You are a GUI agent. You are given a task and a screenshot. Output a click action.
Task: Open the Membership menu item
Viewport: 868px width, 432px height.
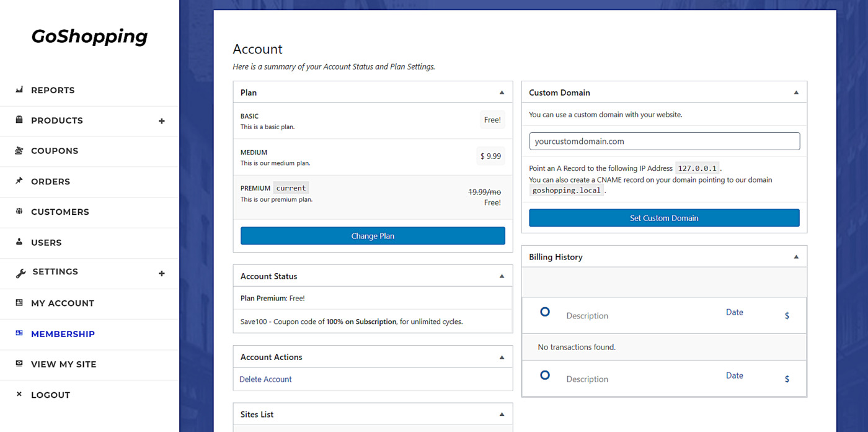[63, 334]
